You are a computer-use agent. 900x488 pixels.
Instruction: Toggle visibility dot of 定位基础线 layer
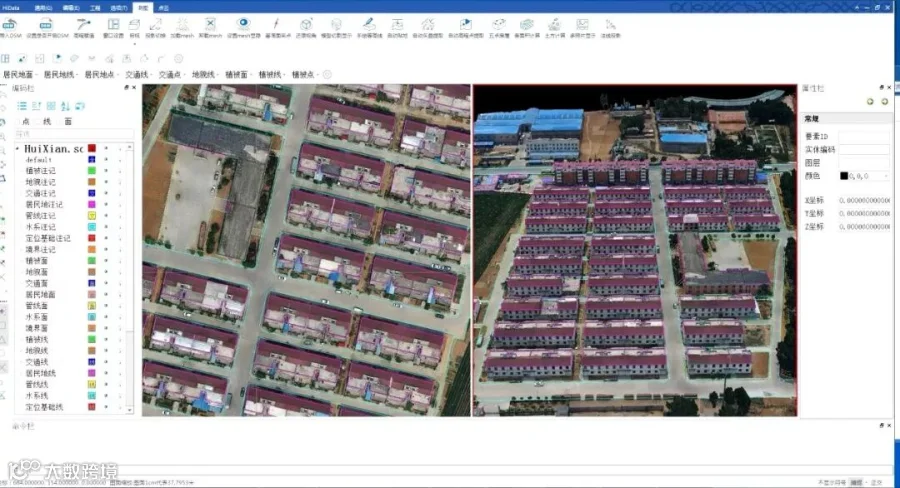[x=106, y=407]
